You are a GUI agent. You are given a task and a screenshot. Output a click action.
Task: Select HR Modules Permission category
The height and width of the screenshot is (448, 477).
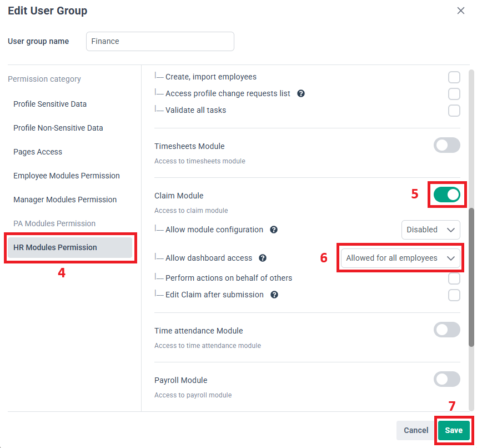tap(70, 247)
